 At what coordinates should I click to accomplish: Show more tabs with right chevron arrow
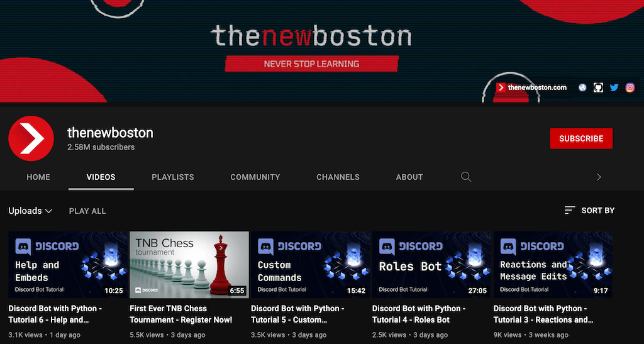click(599, 177)
